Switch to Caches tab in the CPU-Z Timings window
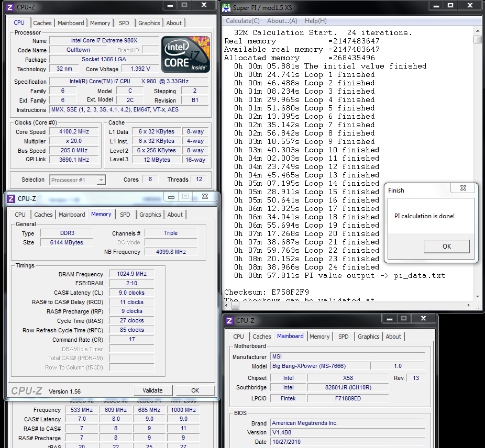The width and height of the screenshot is (485, 448). tap(43, 215)
